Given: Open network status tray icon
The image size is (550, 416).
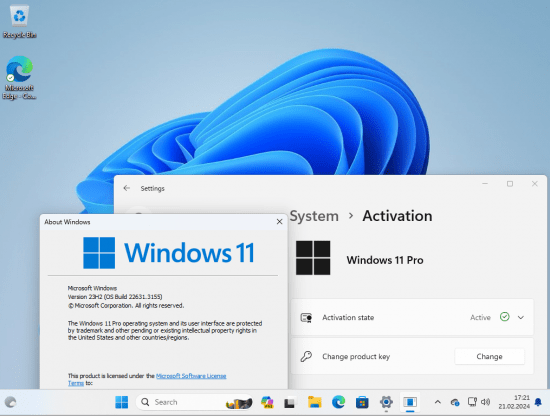Looking at the screenshot, I should 472,402.
